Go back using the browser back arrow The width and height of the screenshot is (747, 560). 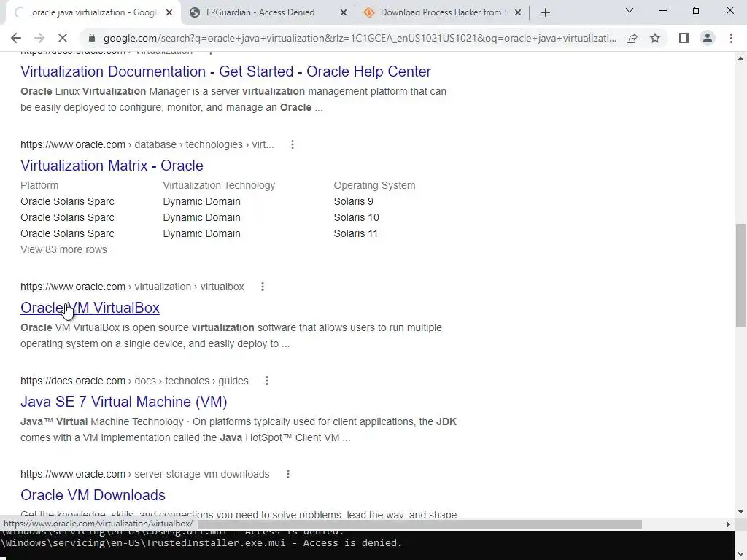16,38
